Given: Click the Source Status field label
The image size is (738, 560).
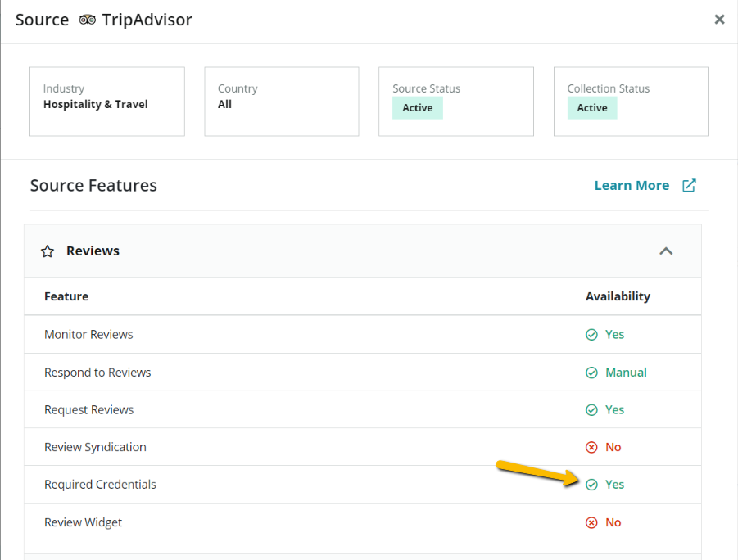Looking at the screenshot, I should pyautogui.click(x=427, y=88).
